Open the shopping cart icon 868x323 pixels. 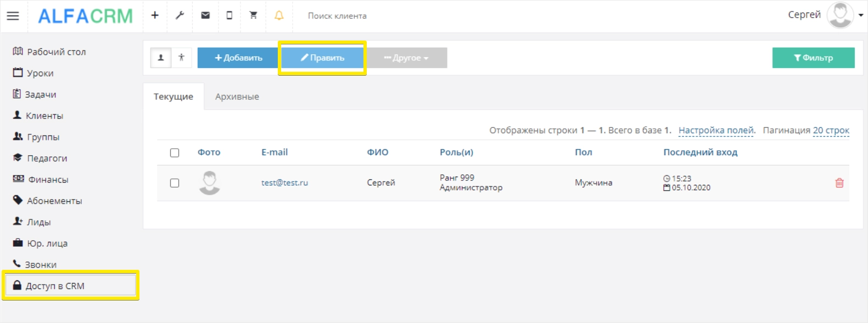(x=253, y=15)
